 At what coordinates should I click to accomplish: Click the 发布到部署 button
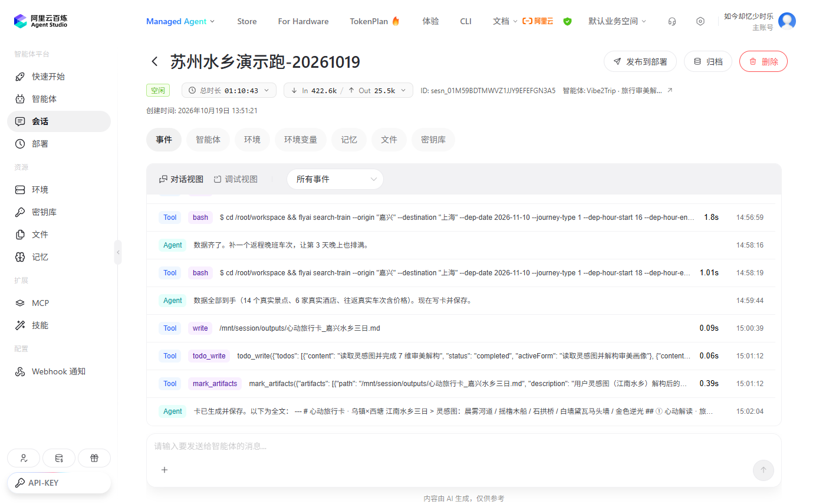(x=640, y=61)
